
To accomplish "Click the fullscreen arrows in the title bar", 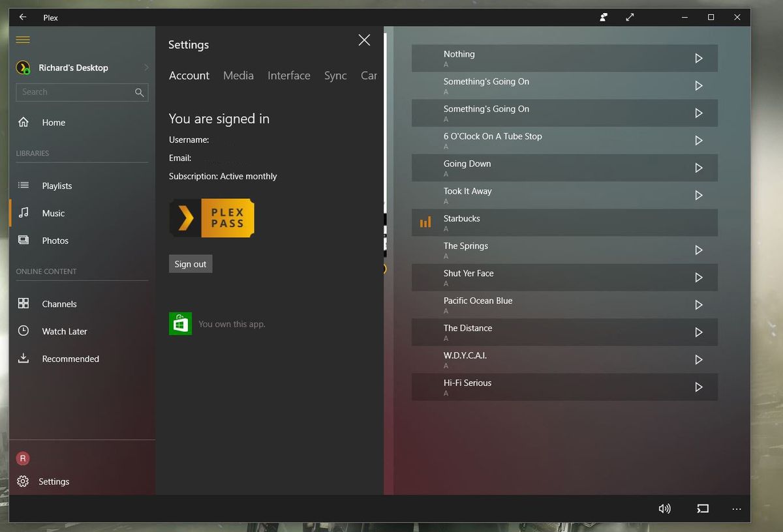I will tap(630, 17).
